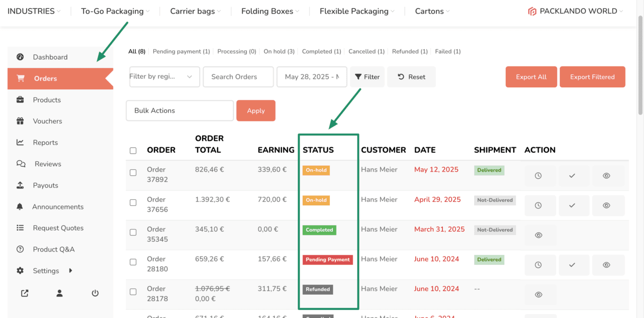Screen dimensions: 644x318
Task: Open the PACKLANDO WORLD dropdown
Action: [x=576, y=11]
